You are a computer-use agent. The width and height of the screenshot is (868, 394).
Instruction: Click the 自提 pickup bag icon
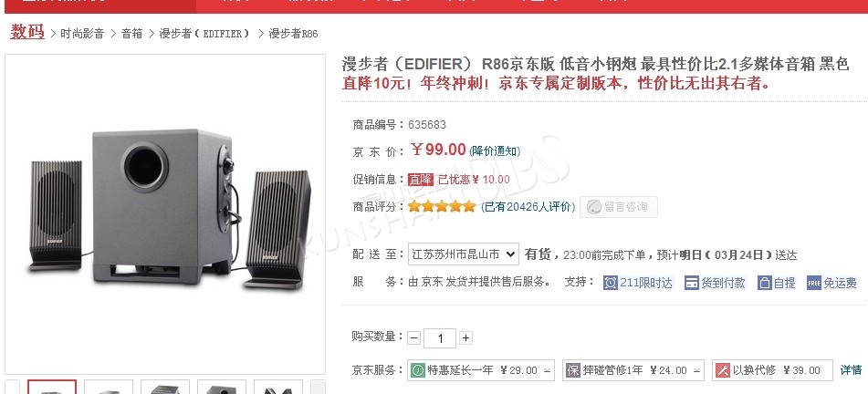pos(765,283)
